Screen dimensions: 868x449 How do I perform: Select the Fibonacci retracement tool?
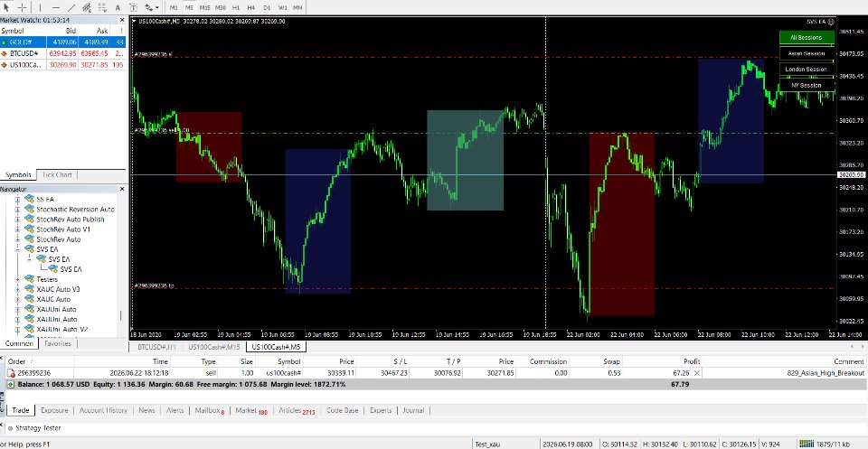[x=102, y=7]
